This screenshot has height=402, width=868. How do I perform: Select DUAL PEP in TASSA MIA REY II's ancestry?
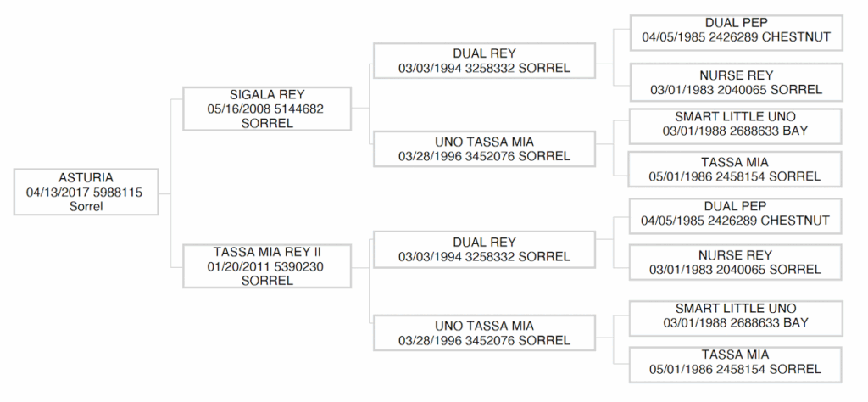click(x=735, y=214)
